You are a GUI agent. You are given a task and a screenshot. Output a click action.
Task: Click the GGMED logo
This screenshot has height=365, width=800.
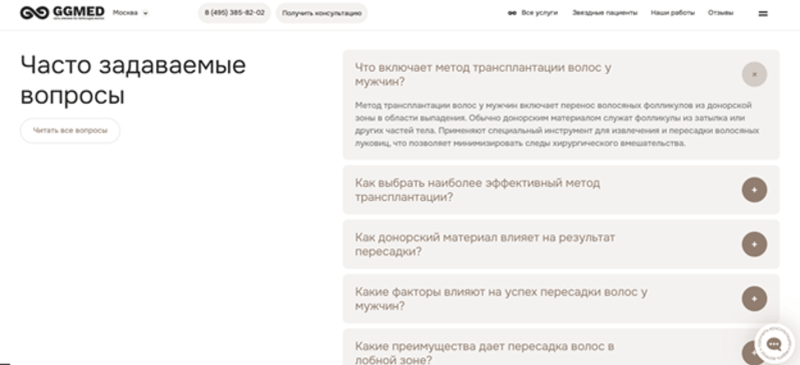(62, 13)
